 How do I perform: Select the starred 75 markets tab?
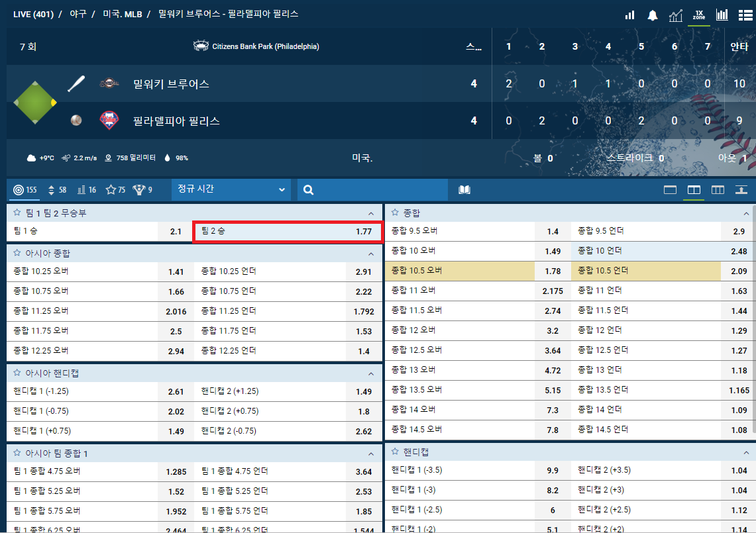pos(116,190)
